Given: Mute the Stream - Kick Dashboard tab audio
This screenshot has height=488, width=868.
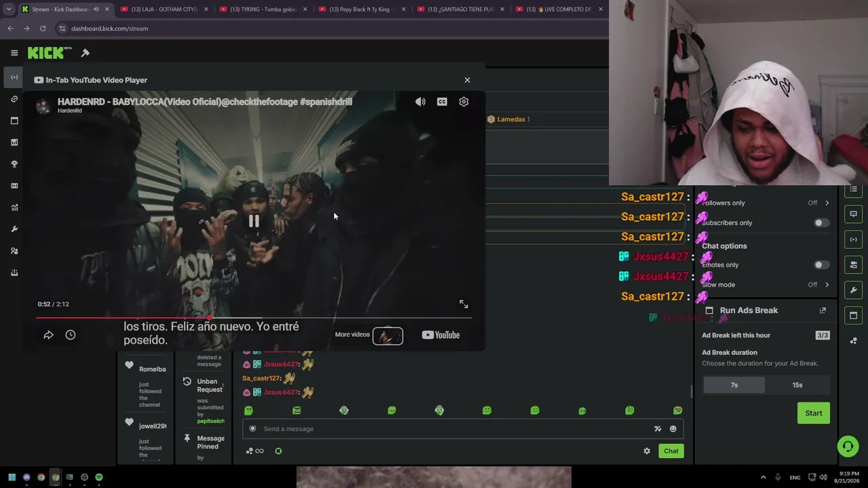Looking at the screenshot, I should (x=96, y=9).
